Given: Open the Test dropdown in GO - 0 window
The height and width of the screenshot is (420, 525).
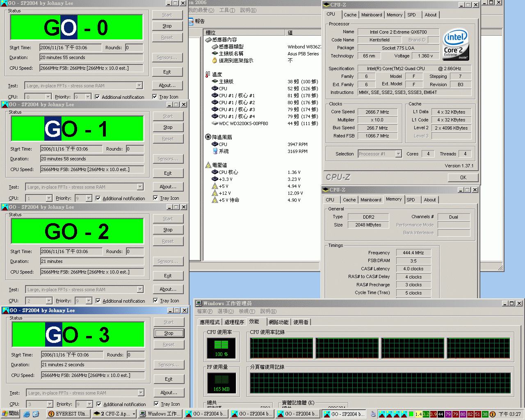Looking at the screenshot, I should 139,86.
